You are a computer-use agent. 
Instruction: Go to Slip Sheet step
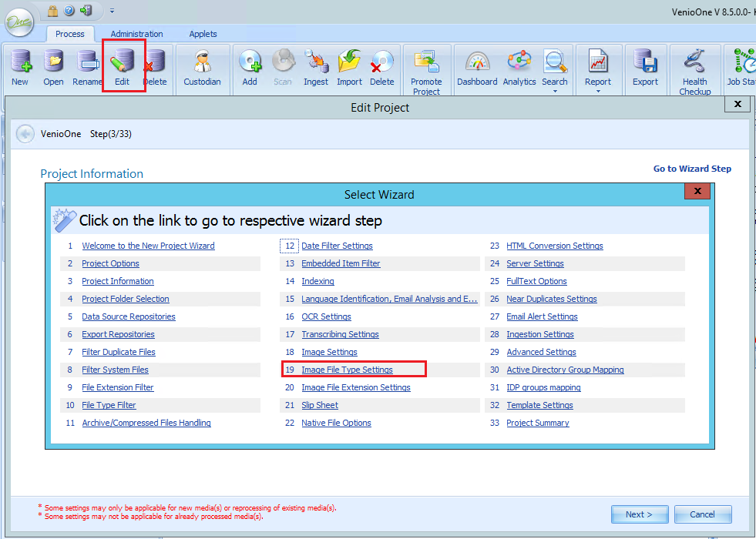(320, 406)
